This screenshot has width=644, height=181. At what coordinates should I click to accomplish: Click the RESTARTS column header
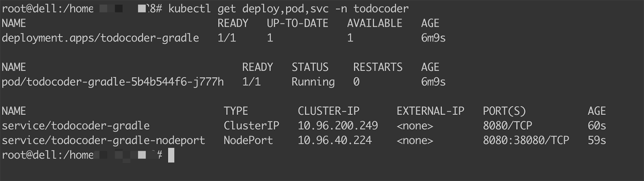point(378,67)
